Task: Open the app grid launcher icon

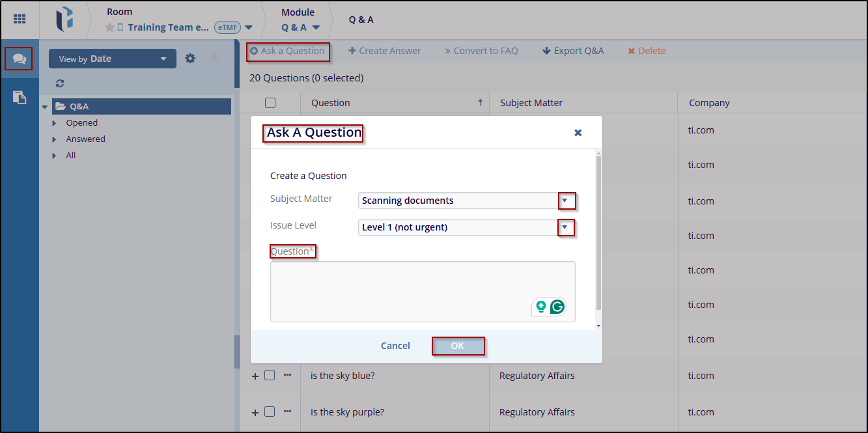Action: (20, 20)
